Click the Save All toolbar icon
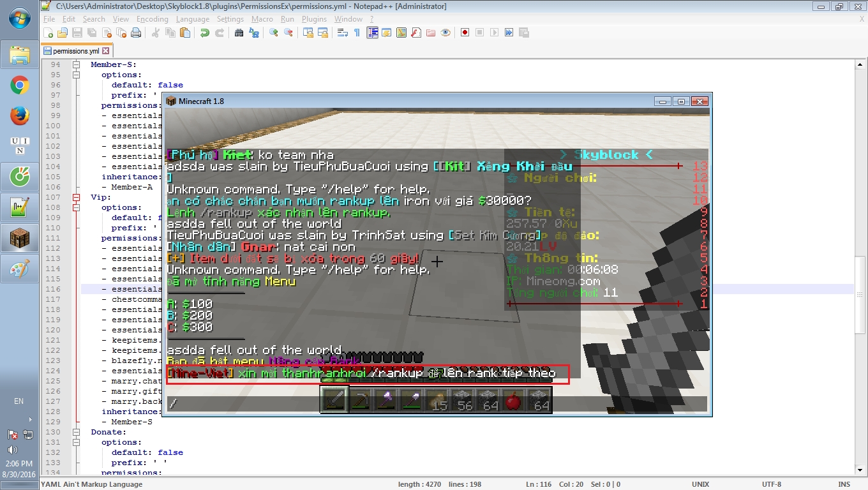 [x=92, y=33]
